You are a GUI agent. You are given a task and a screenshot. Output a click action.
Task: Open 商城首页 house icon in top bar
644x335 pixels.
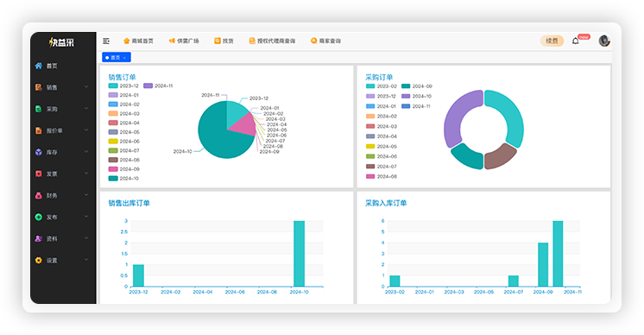point(127,41)
